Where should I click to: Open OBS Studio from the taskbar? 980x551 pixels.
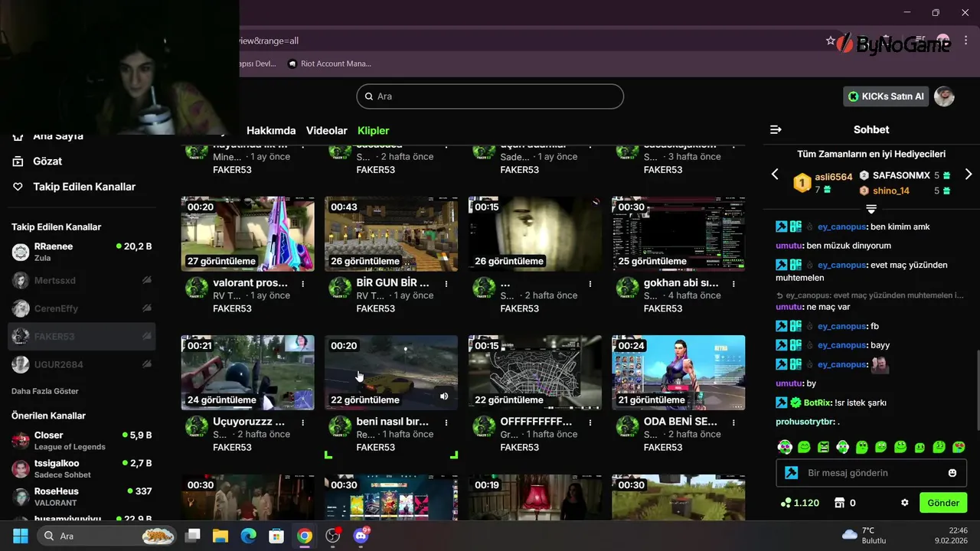click(x=332, y=536)
